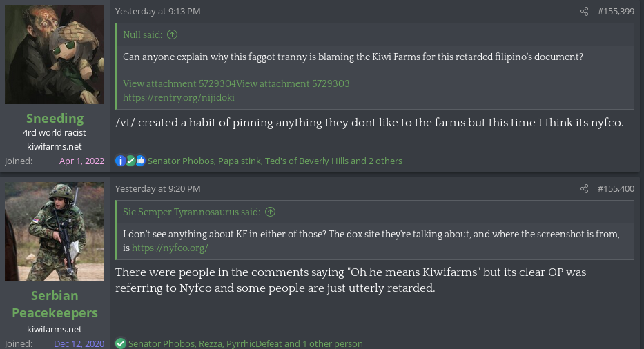
Task: Click "and 2 others" reactions list
Action: pos(376,161)
